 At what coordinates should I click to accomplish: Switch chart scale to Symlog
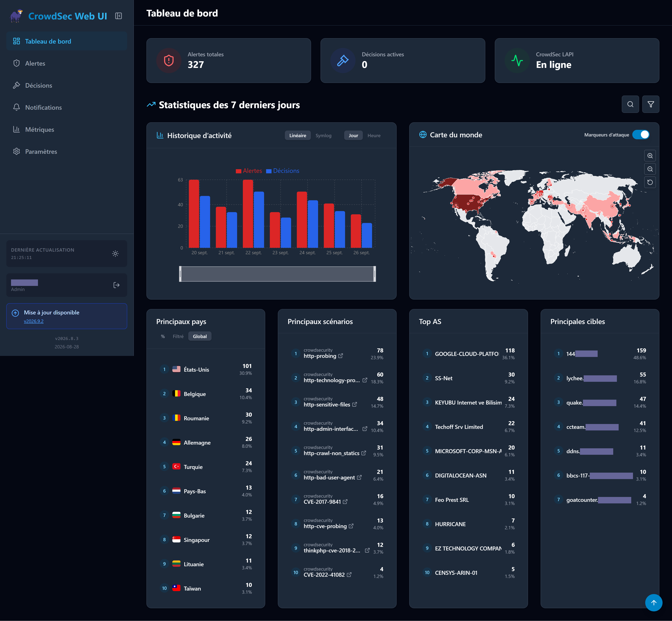click(x=323, y=135)
